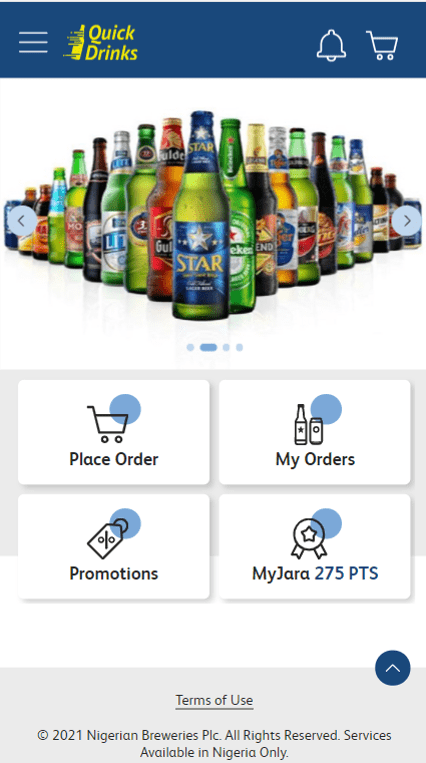Go to the Promotions tile
This screenshot has width=426, height=763.
(114, 546)
